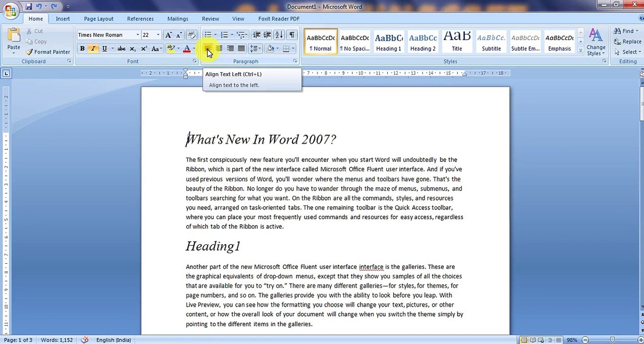
Task: Open Paragraph dialog launcher
Action: [295, 61]
